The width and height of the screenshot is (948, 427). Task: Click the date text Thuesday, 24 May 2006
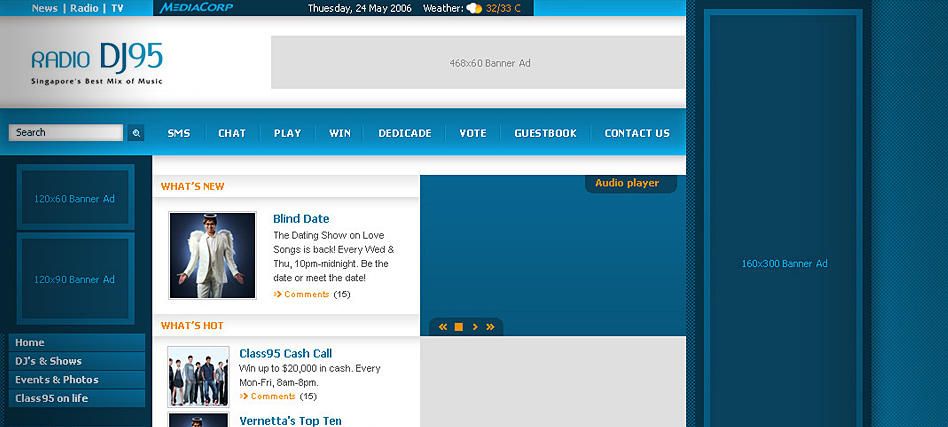point(360,8)
